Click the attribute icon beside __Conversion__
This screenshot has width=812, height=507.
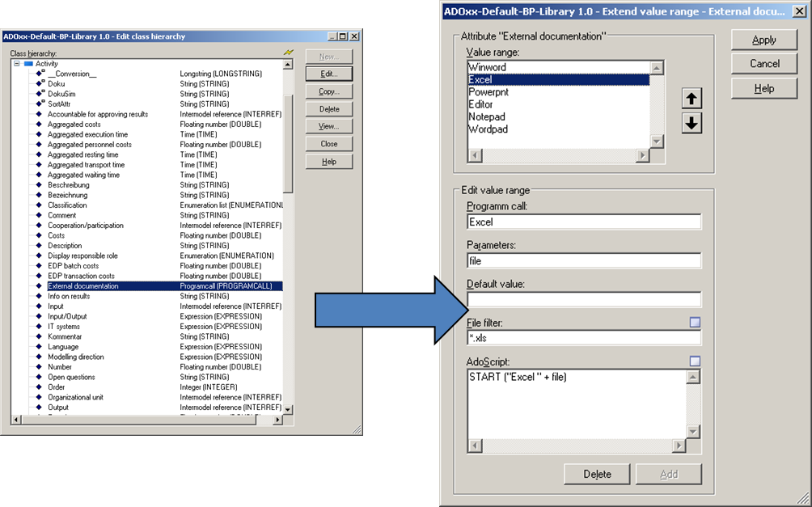[x=40, y=74]
